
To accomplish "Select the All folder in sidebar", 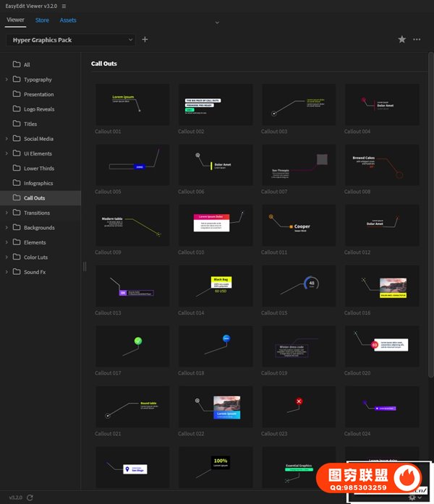I will (x=27, y=65).
